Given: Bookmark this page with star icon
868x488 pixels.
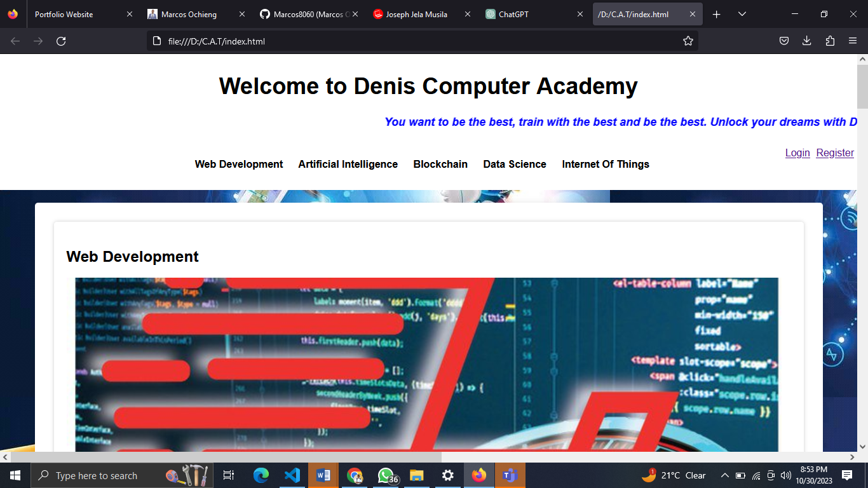Looking at the screenshot, I should (x=688, y=41).
